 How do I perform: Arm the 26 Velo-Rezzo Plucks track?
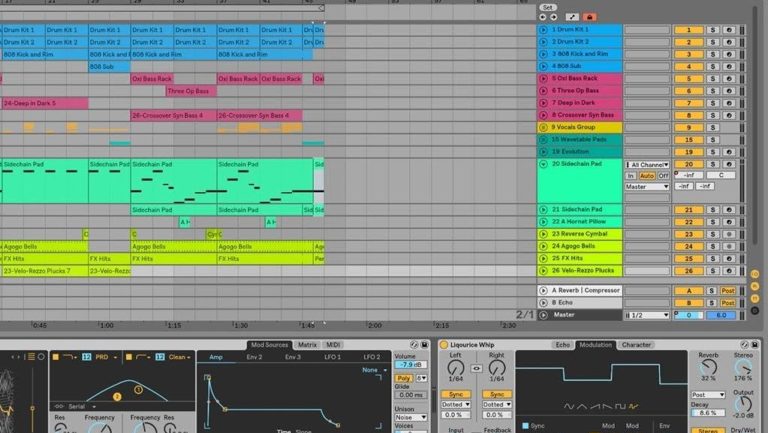(728, 270)
